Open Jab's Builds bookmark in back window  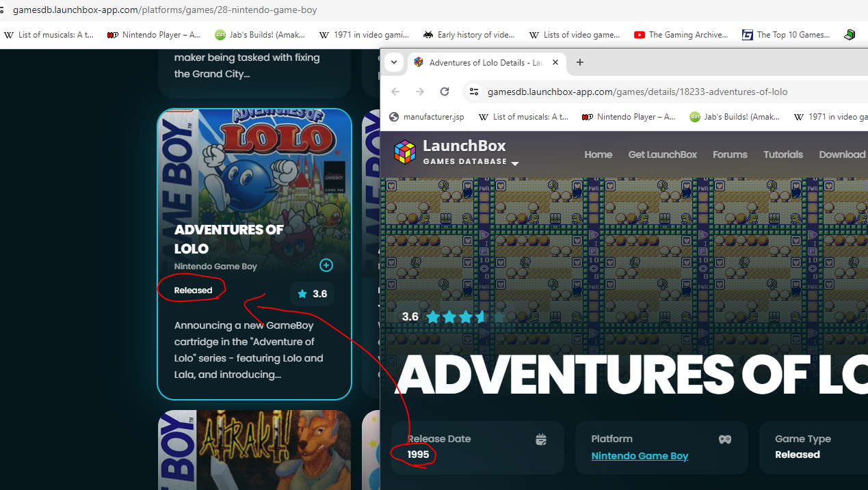coord(261,35)
